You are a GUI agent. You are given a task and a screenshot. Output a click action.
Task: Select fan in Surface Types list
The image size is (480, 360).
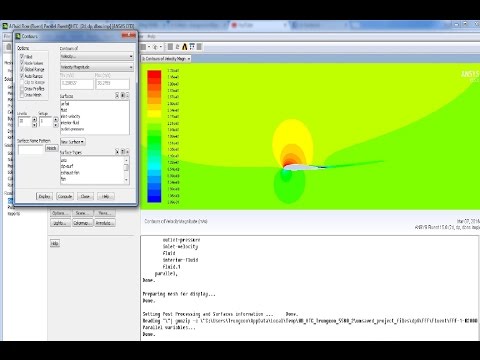click(x=92, y=179)
